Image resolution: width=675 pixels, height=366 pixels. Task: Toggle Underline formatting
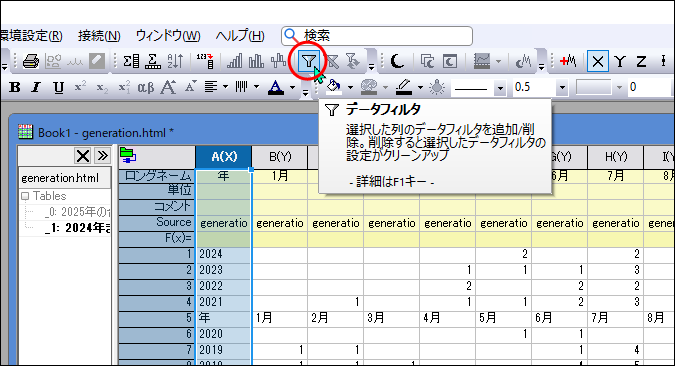point(58,88)
